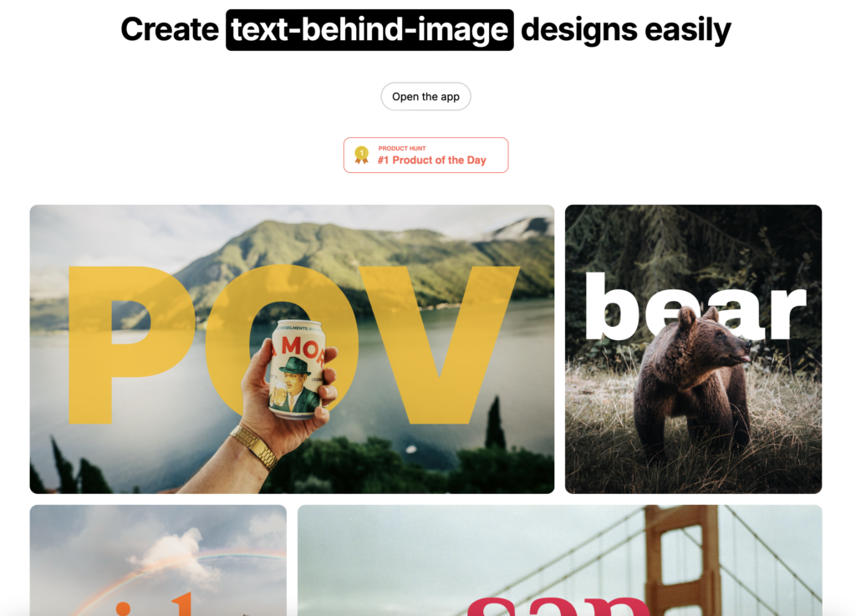Viewport: 856px width, 616px height.
Task: Click the Open the app button
Action: pos(425,97)
